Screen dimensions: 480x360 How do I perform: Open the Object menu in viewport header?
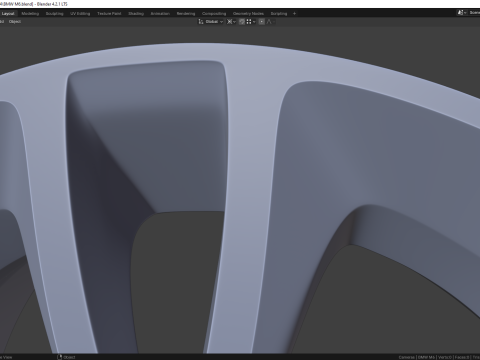pyautogui.click(x=15, y=22)
